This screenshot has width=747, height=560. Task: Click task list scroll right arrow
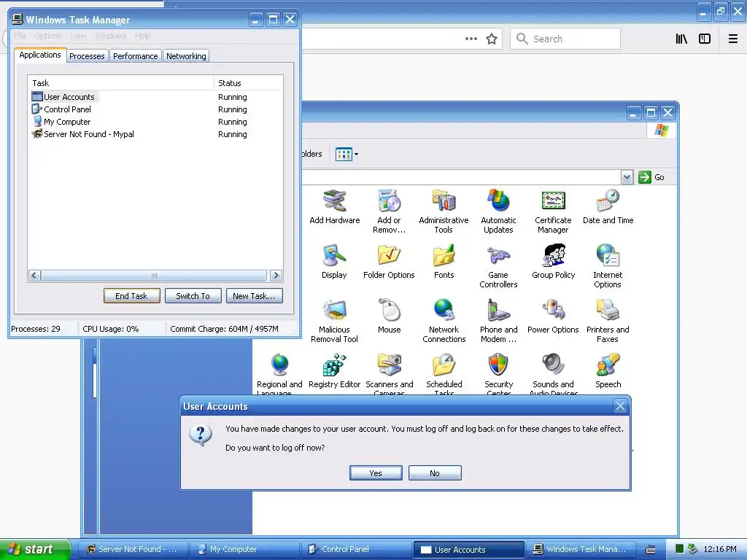276,275
